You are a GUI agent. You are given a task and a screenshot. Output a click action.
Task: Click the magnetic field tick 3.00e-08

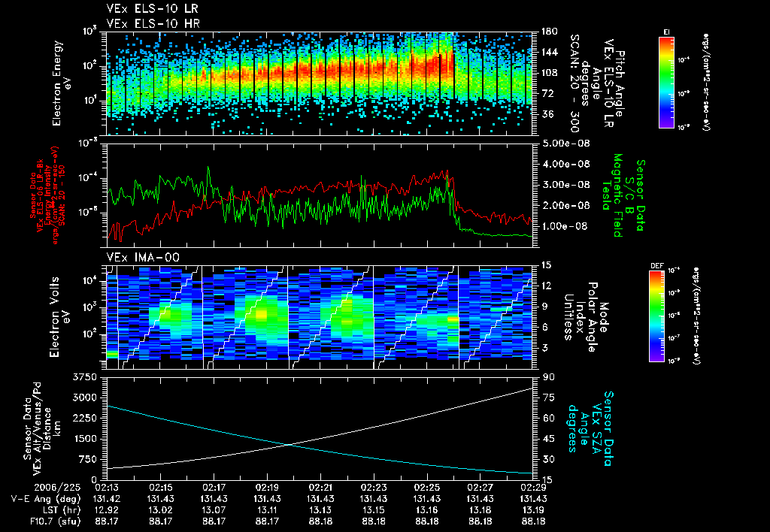(565, 185)
